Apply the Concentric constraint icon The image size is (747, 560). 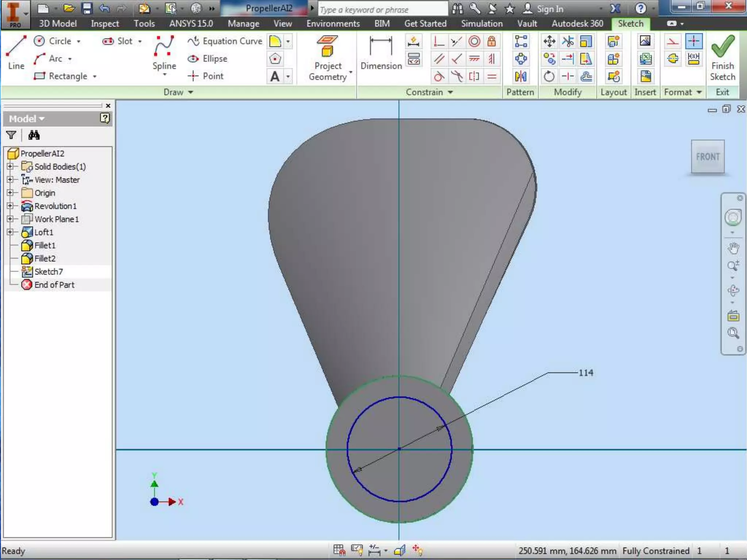tap(474, 41)
